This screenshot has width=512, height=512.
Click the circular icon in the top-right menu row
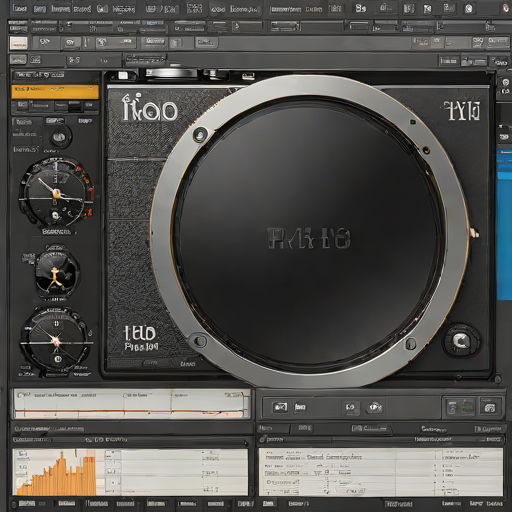pos(469,9)
